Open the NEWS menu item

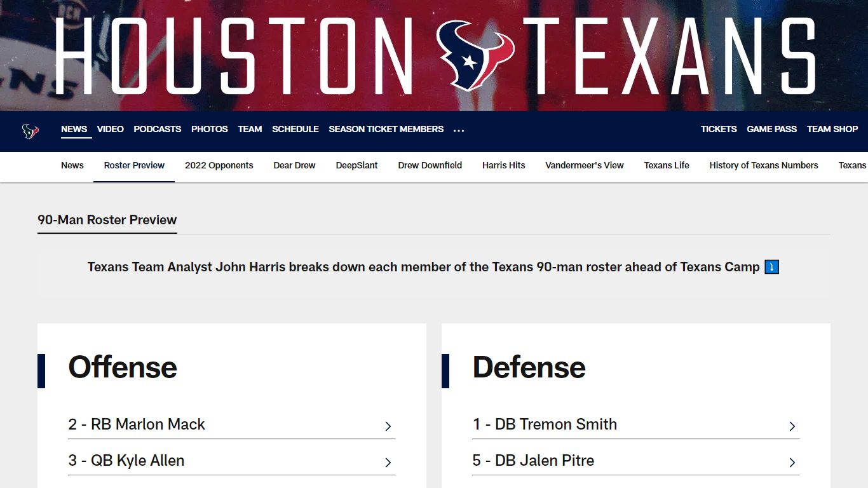click(x=74, y=129)
